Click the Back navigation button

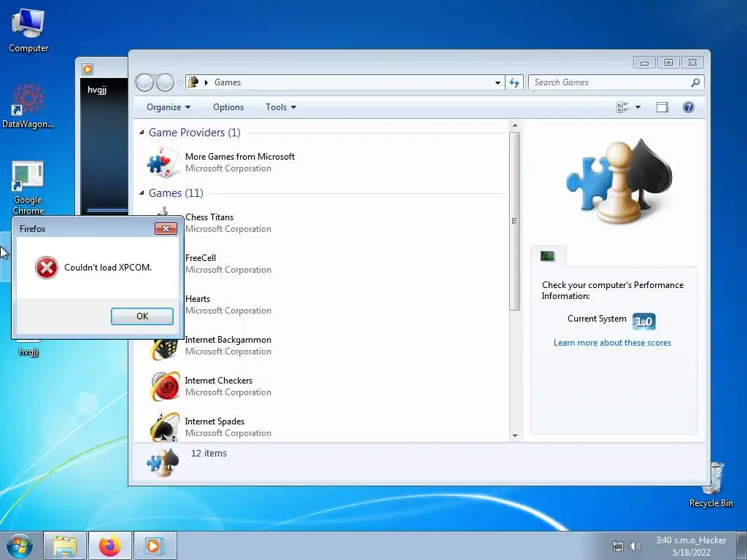coord(144,82)
